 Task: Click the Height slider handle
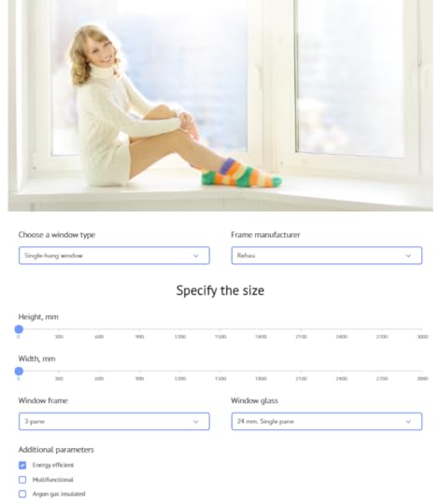[19, 329]
